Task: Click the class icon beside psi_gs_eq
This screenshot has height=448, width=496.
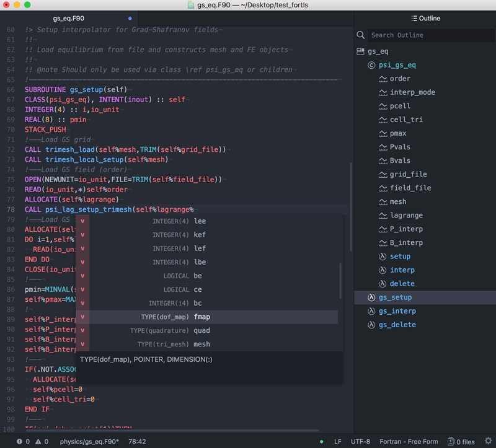Action: pos(371,65)
